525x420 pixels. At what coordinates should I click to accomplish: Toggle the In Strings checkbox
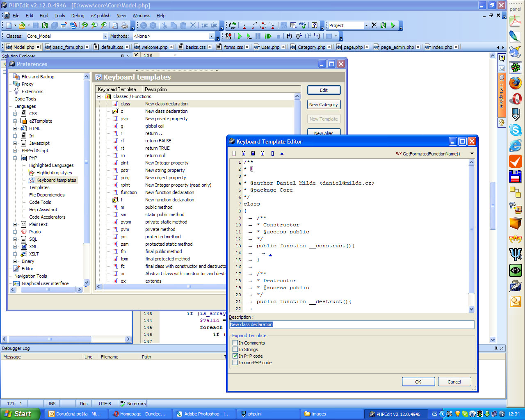point(235,349)
